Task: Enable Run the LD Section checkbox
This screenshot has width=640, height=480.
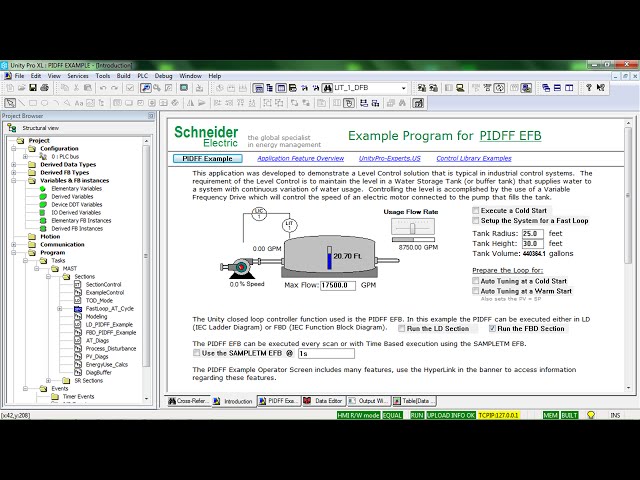Action: (x=402, y=329)
